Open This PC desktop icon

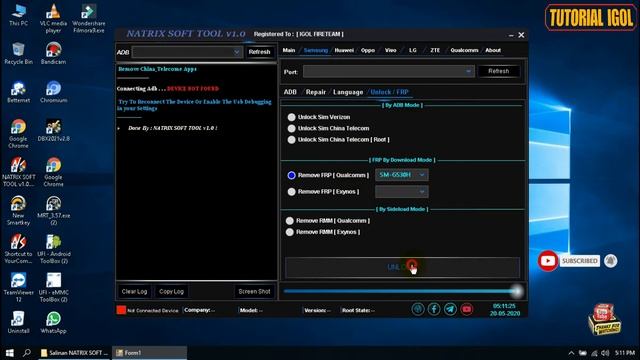point(18,15)
